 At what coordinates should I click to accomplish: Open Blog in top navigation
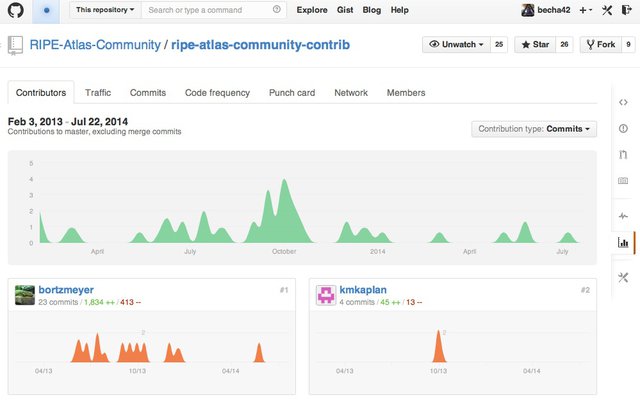pyautogui.click(x=371, y=10)
